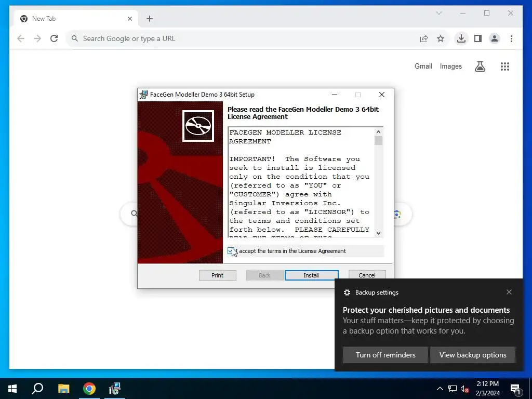
Task: Maximize the Chrome window
Action: (x=486, y=13)
